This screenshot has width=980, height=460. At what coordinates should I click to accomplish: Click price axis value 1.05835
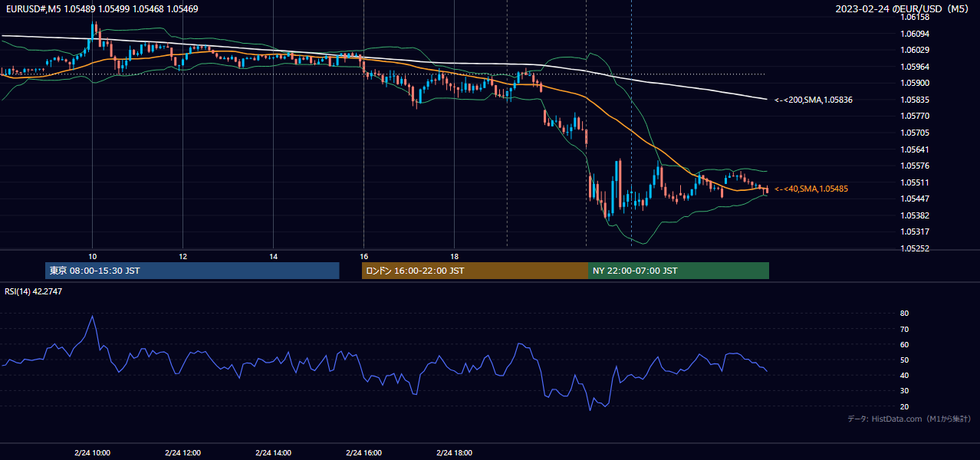915,100
